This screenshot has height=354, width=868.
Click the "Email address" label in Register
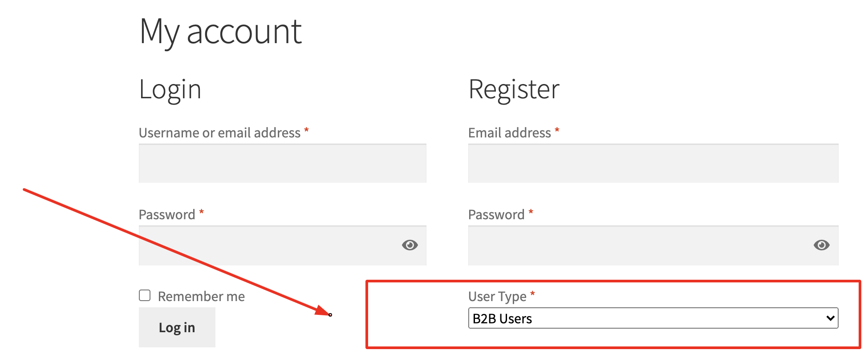pyautogui.click(x=509, y=133)
